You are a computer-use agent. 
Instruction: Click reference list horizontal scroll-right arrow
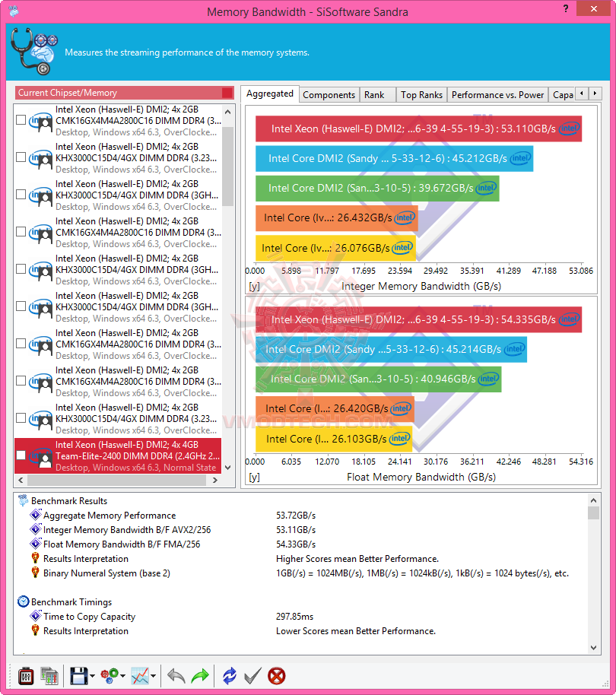(x=215, y=480)
